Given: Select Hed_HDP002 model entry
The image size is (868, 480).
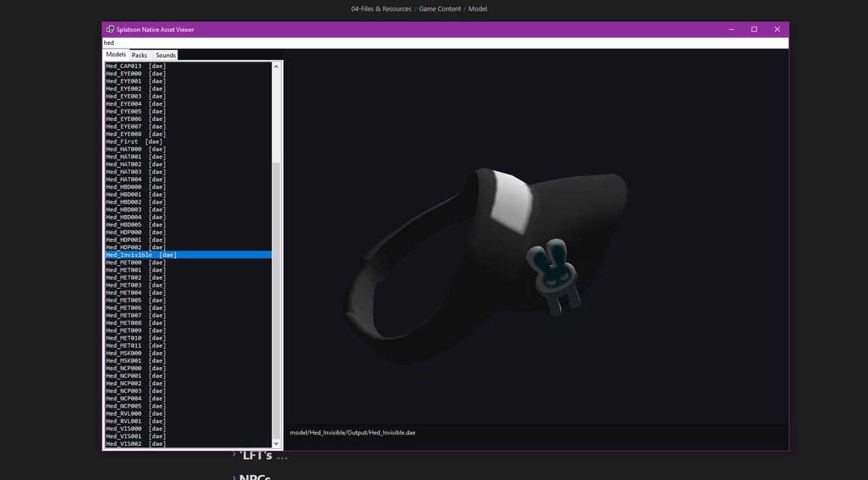Looking at the screenshot, I should [188, 248].
